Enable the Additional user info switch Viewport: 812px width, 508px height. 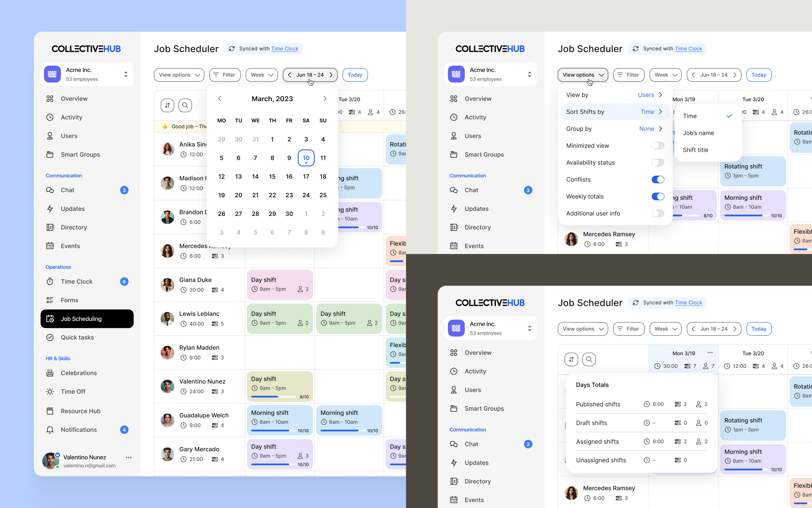(x=658, y=213)
